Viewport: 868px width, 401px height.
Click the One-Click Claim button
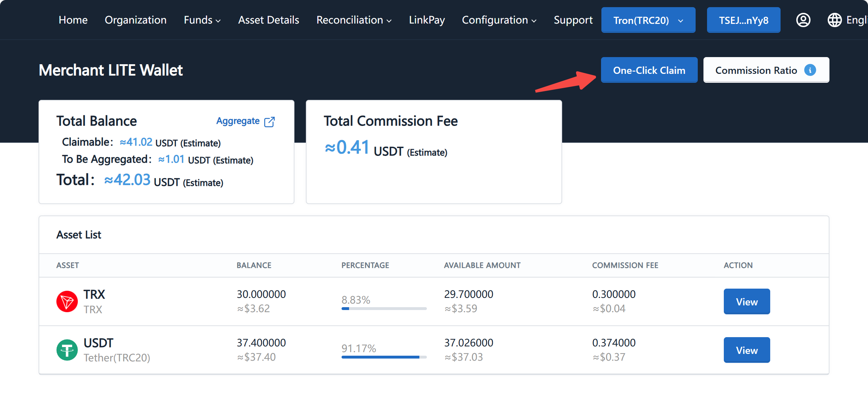click(x=649, y=70)
